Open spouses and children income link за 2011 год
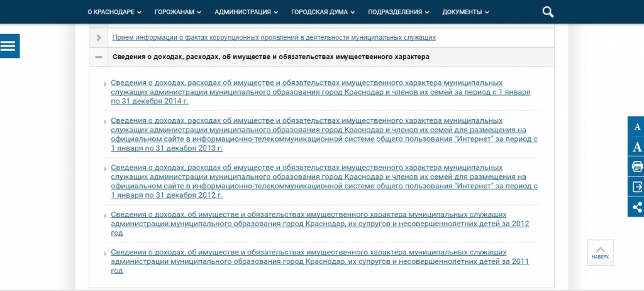 click(x=320, y=261)
